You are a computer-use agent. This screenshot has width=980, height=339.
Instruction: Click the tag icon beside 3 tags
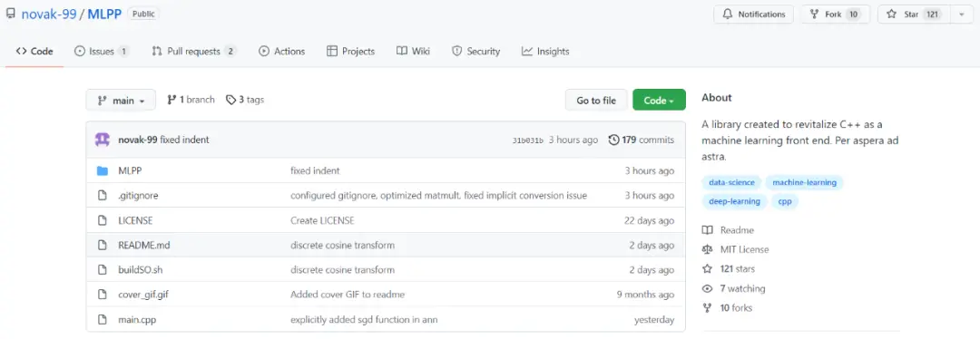click(x=231, y=100)
